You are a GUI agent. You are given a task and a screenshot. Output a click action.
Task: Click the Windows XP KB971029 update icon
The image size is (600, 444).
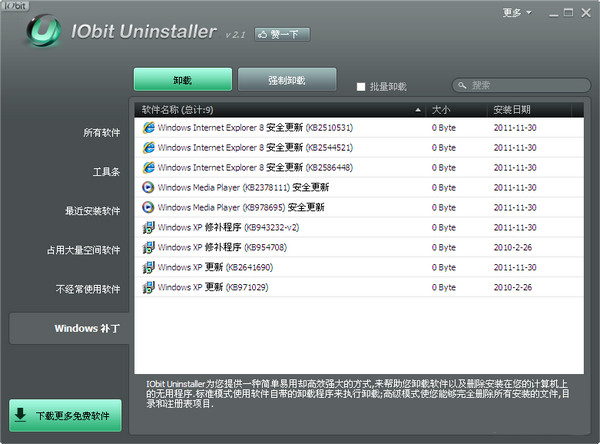pos(149,287)
